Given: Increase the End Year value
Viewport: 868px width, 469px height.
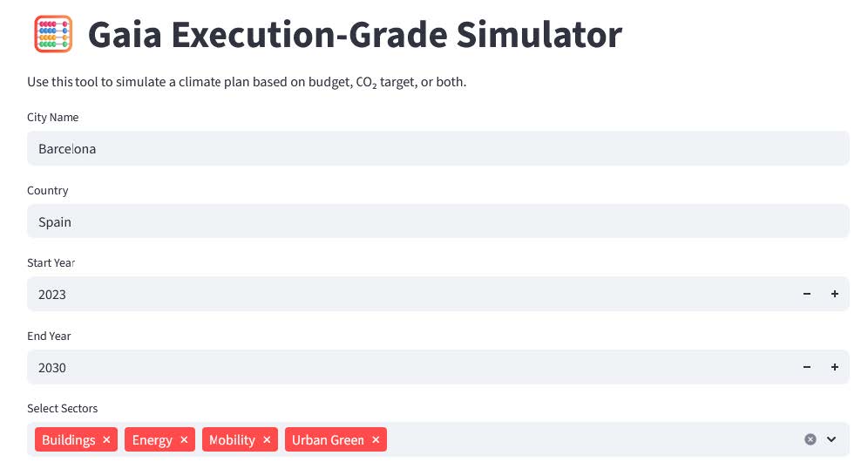Looking at the screenshot, I should [835, 368].
